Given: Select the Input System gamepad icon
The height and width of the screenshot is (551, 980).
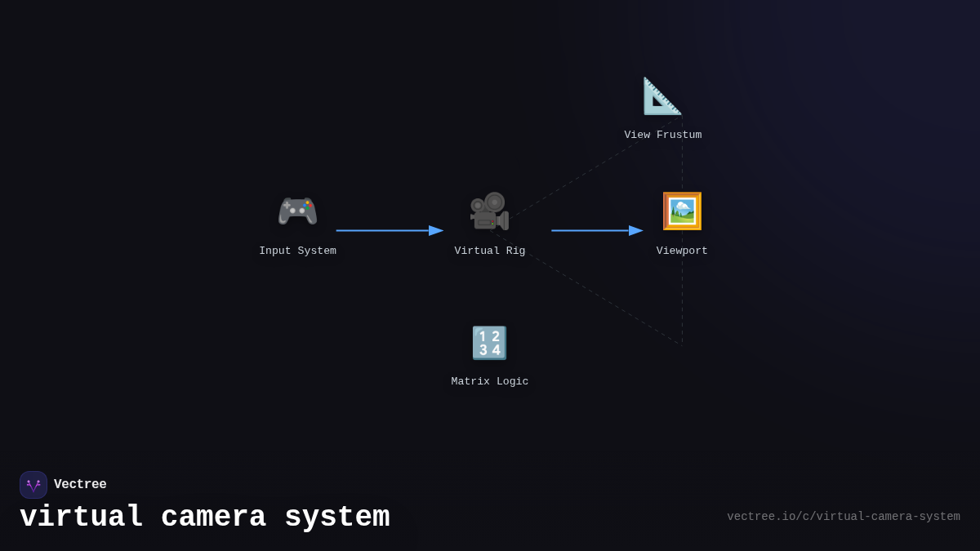Looking at the screenshot, I should (297, 211).
